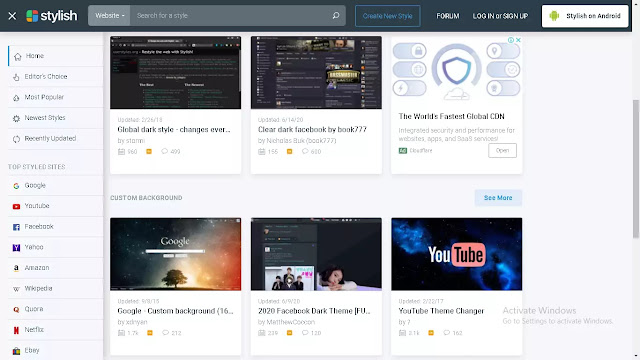The height and width of the screenshot is (360, 640).
Task: Open Newest Styles section
Action: (56, 118)
